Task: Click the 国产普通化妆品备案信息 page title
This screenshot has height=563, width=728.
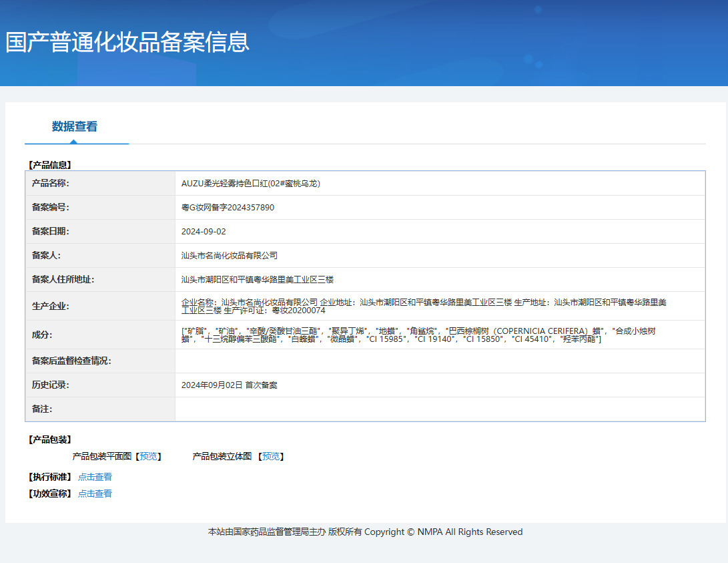Action: (x=127, y=41)
